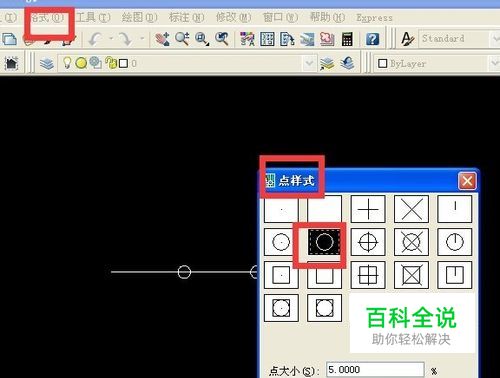Click the Undo arrow icon
The width and height of the screenshot is (500, 378).
[95, 39]
